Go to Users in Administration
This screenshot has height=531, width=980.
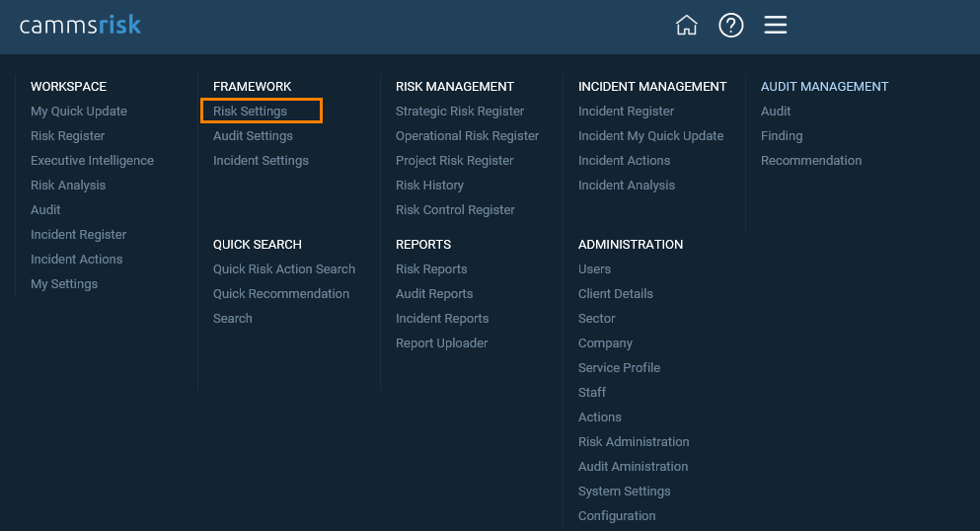tap(594, 269)
